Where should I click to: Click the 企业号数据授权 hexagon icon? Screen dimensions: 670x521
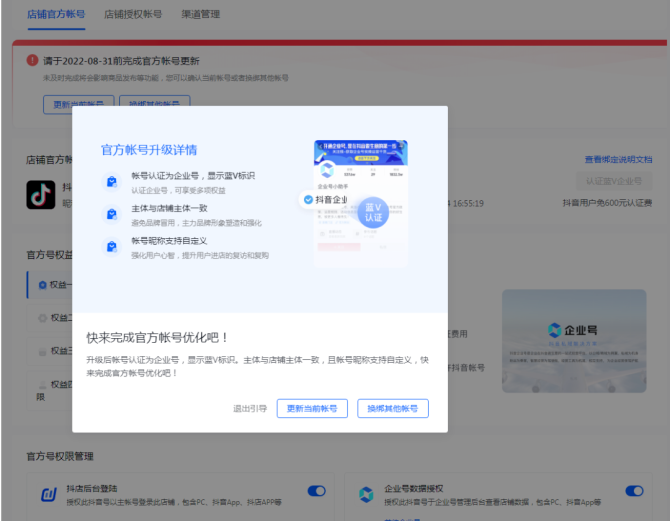(x=366, y=495)
